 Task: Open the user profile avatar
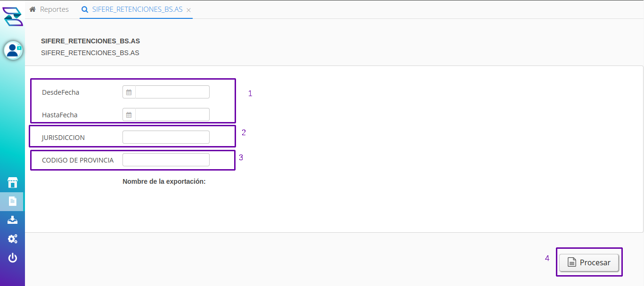tap(13, 50)
